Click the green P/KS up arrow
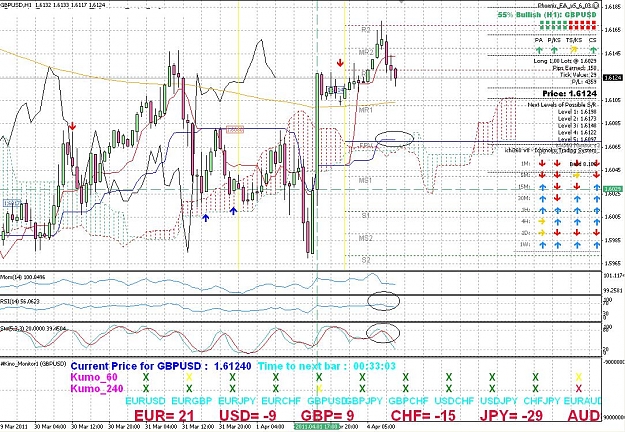The width and height of the screenshot is (625, 432). [x=554, y=50]
